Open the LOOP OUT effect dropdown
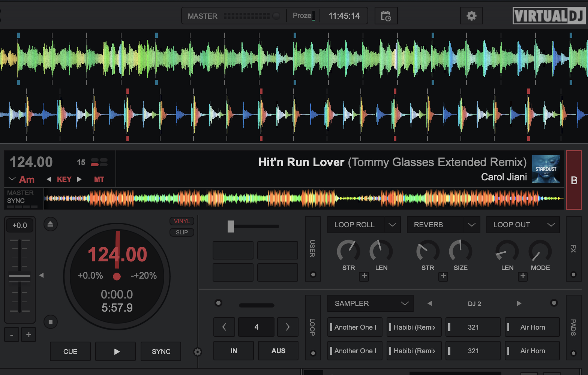The image size is (588, 375). 551,225
